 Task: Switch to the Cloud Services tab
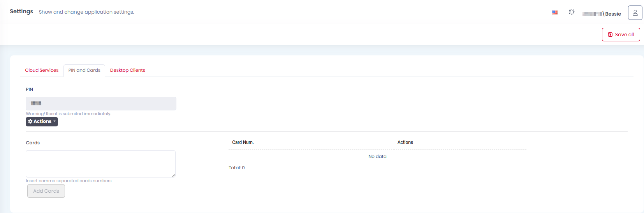pos(42,71)
